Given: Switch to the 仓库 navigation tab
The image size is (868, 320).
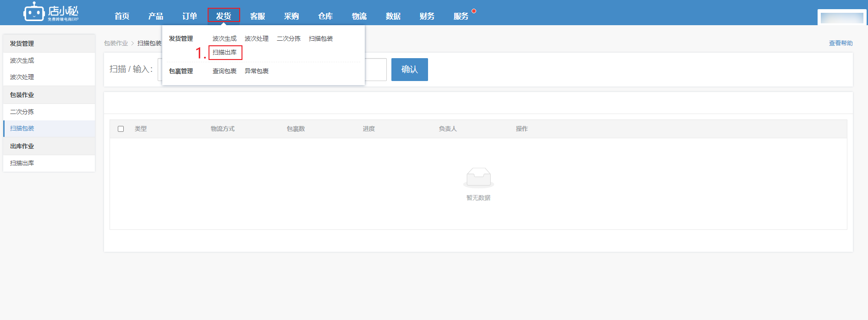Looking at the screenshot, I should 325,16.
